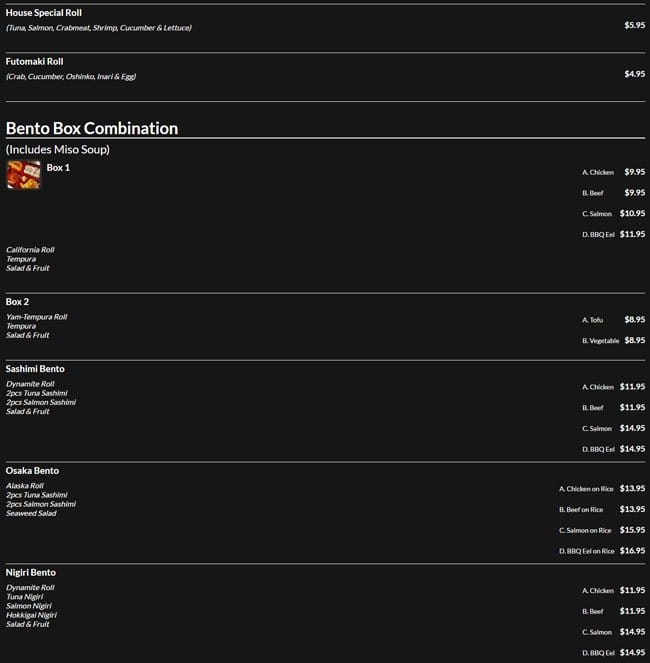The height and width of the screenshot is (663, 650).
Task: Choose Box 1 option A. Chicken
Action: click(x=598, y=172)
